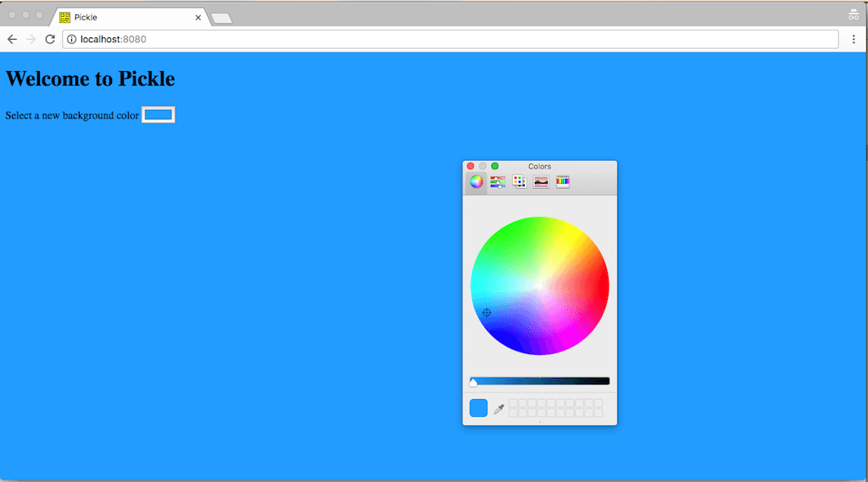Click the brightness slider handle
Image resolution: width=868 pixels, height=482 pixels.
click(x=473, y=382)
